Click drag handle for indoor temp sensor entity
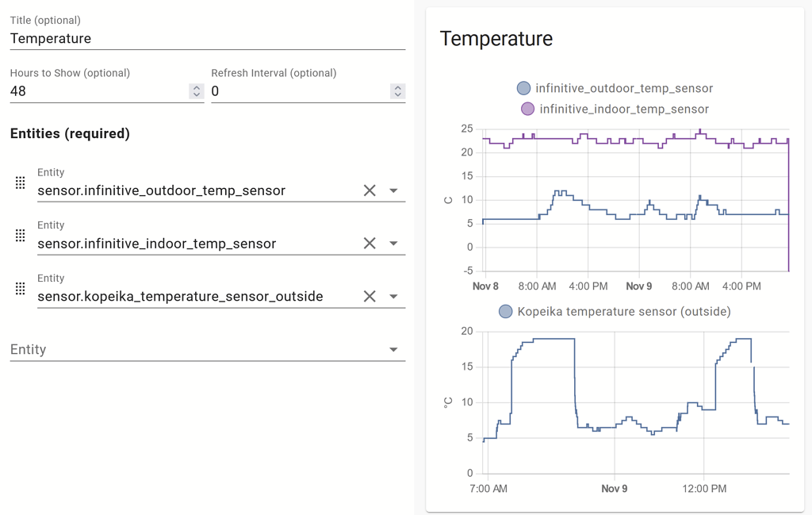 click(x=21, y=236)
